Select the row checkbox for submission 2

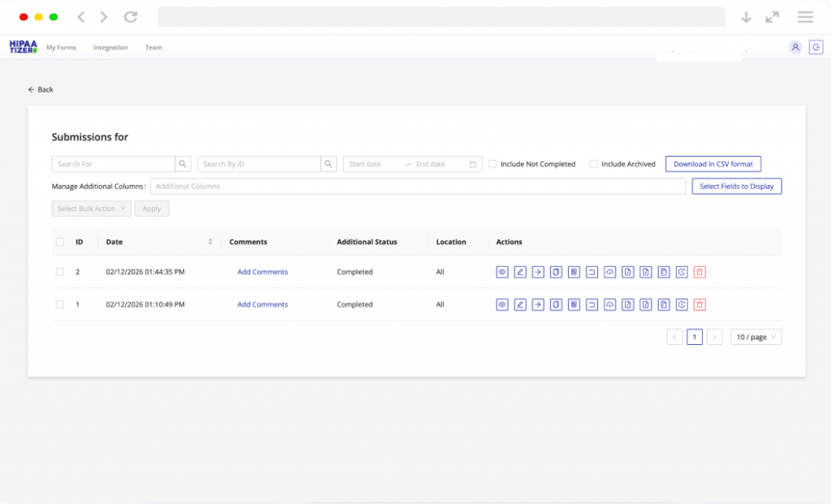pyautogui.click(x=59, y=271)
